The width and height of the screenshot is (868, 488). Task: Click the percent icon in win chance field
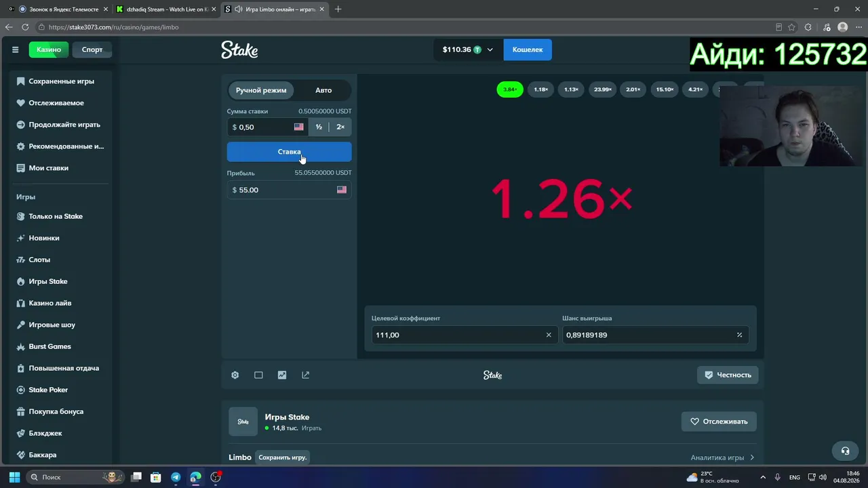pos(739,335)
